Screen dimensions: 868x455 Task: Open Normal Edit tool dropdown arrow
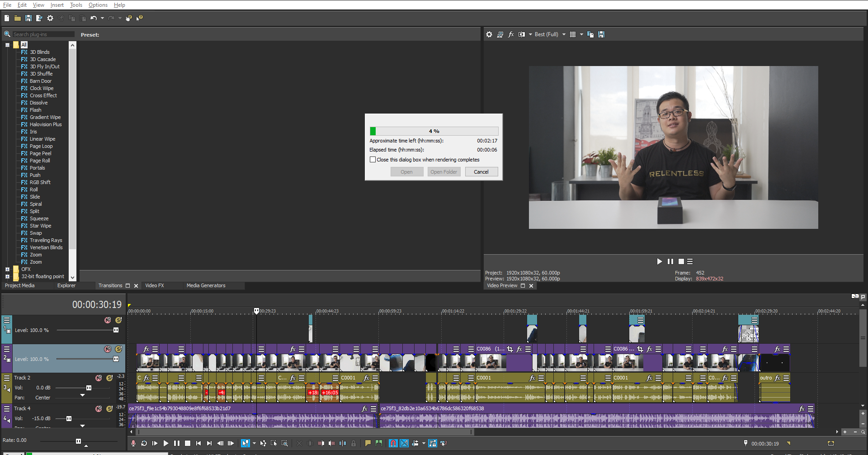click(x=254, y=443)
